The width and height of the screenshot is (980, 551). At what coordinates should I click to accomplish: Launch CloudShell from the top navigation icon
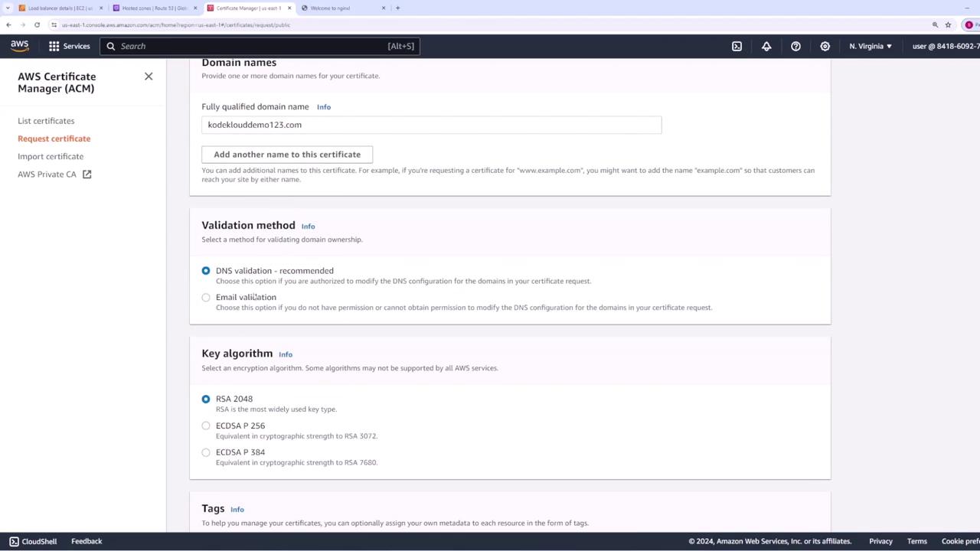pyautogui.click(x=737, y=46)
